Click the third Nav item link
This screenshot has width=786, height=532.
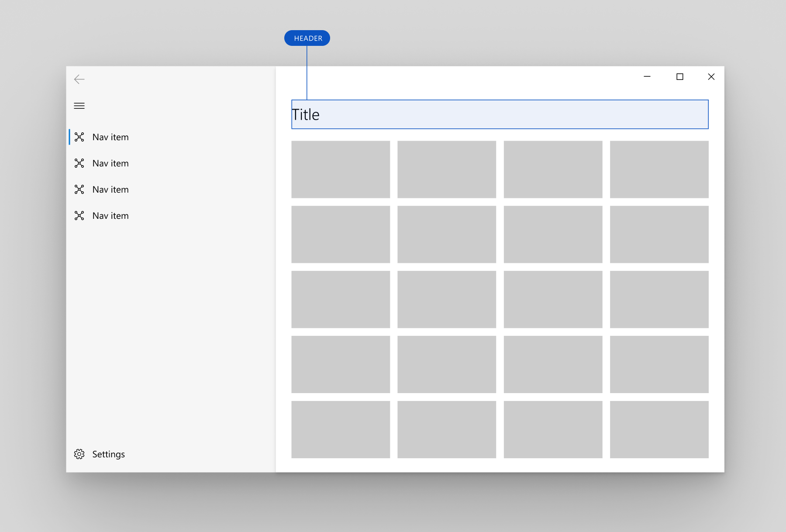(110, 189)
